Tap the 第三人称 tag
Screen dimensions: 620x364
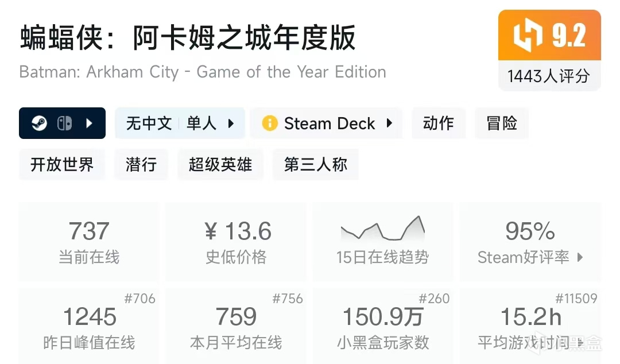(316, 165)
